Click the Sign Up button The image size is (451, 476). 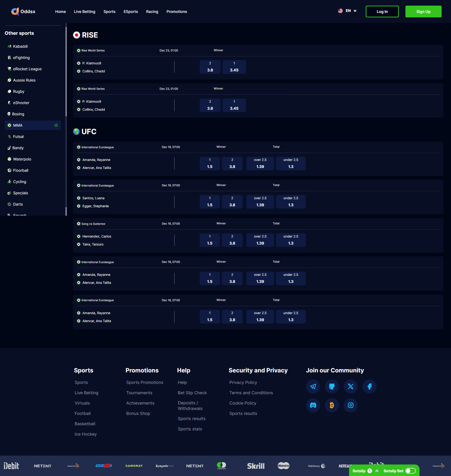[x=423, y=12]
